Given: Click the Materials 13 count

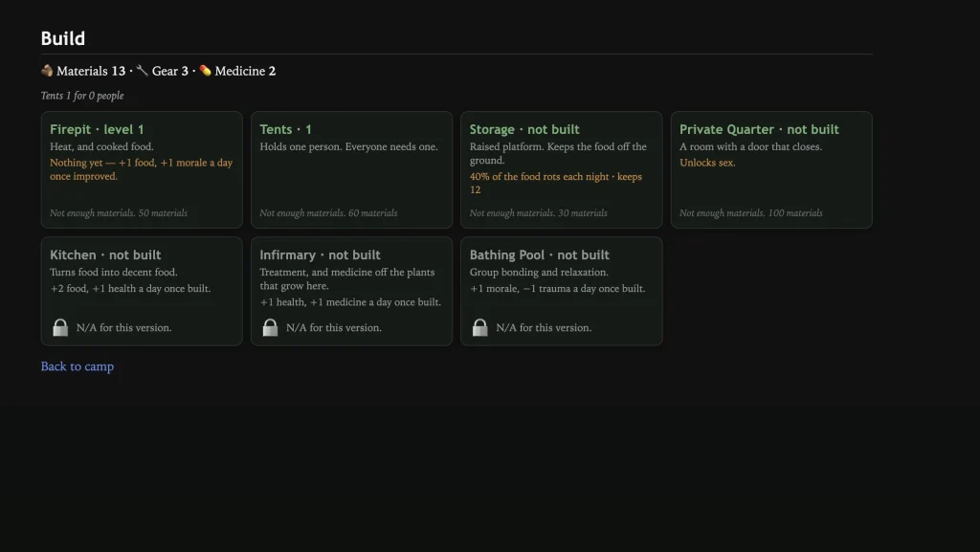Looking at the screenshot, I should 91,71.
